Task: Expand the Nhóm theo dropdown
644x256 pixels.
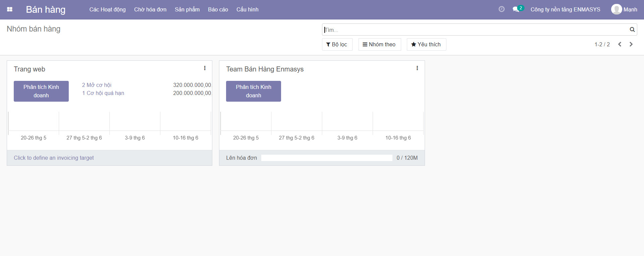Action: (379, 44)
